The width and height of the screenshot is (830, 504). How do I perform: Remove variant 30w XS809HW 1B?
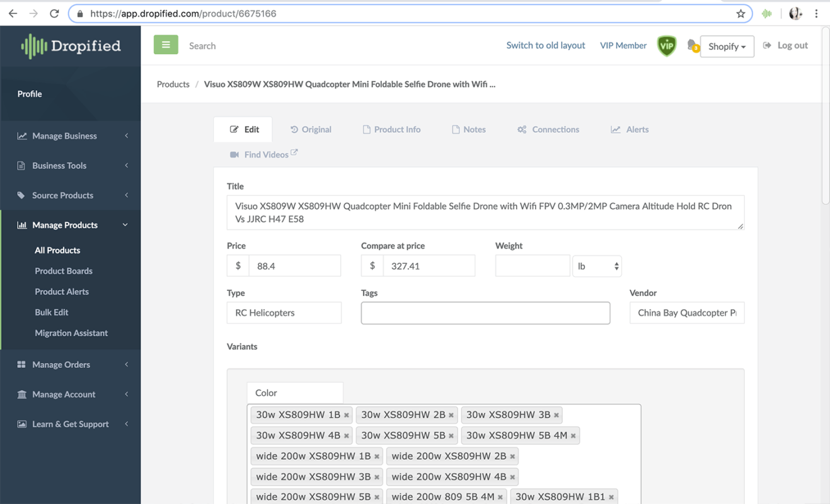347,415
